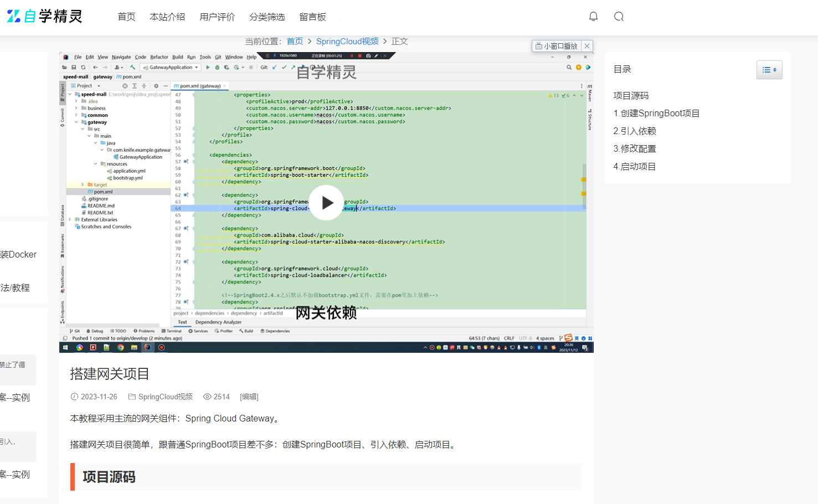Go to 首页 in the top navigation
The height and width of the screenshot is (504, 818).
(x=126, y=17)
